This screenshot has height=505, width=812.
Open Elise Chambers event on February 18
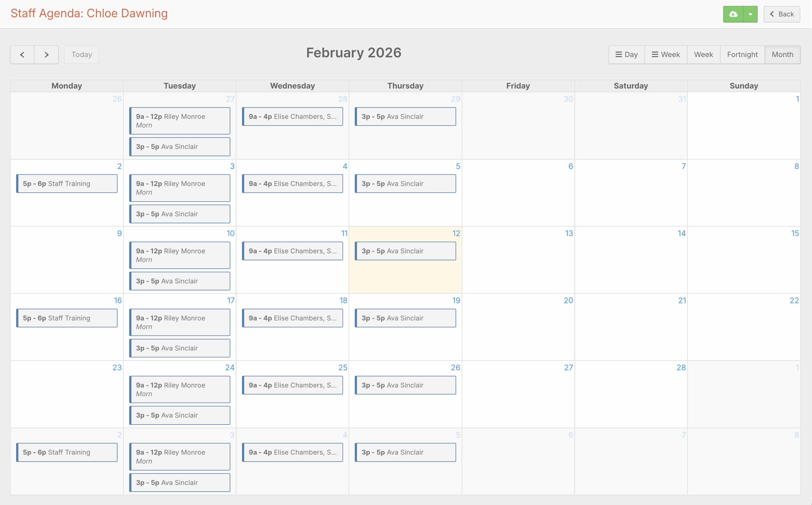pos(292,318)
